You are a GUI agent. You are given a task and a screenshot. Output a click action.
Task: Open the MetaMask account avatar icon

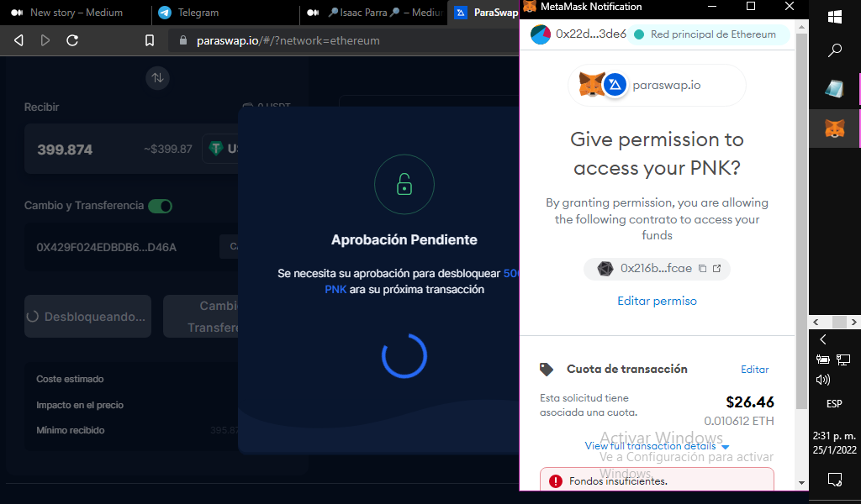541,34
